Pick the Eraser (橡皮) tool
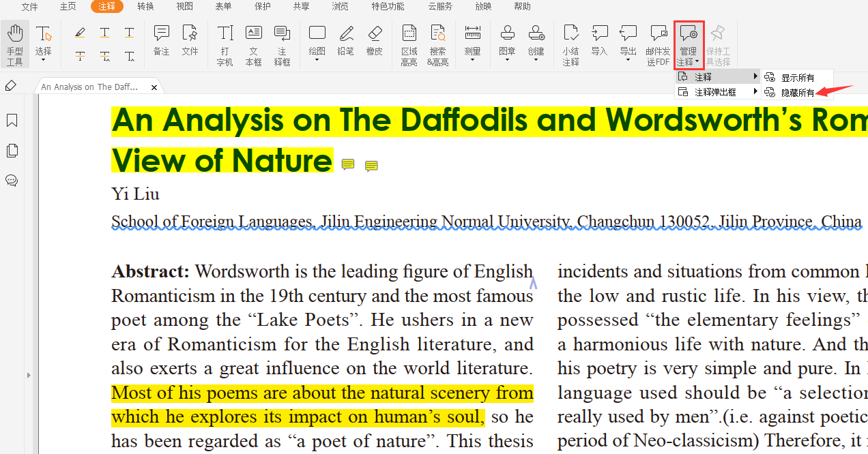 (374, 41)
